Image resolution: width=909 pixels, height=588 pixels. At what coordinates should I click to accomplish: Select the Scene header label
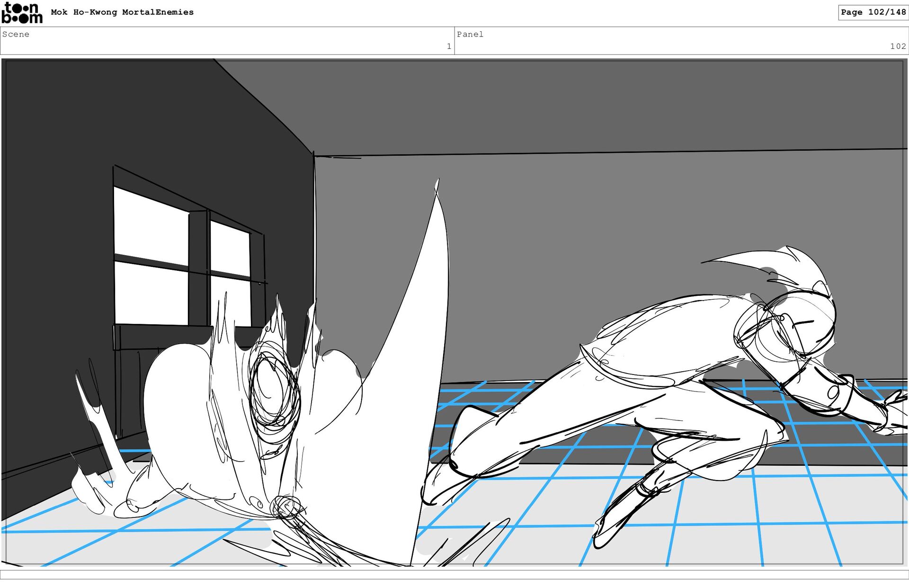pyautogui.click(x=16, y=34)
